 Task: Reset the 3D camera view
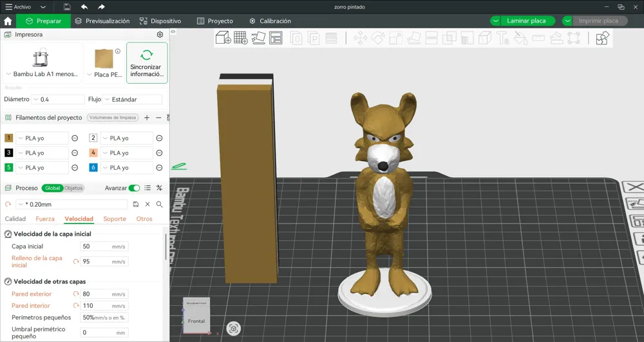coord(233,328)
